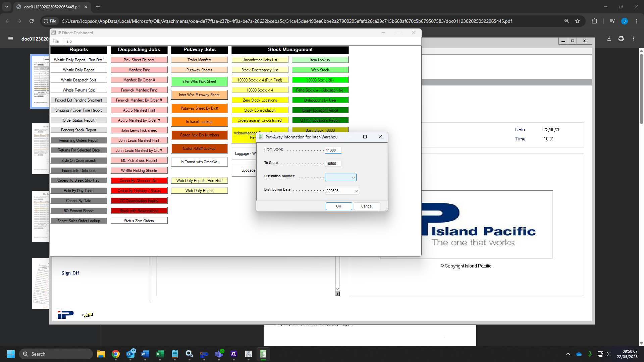Print the PDF document
644x362 pixels.
click(621, 39)
